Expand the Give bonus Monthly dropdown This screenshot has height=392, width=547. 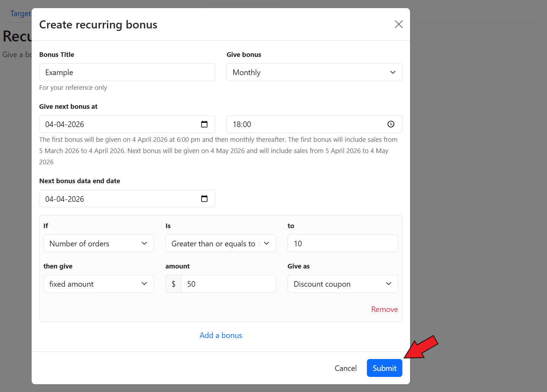(x=314, y=72)
